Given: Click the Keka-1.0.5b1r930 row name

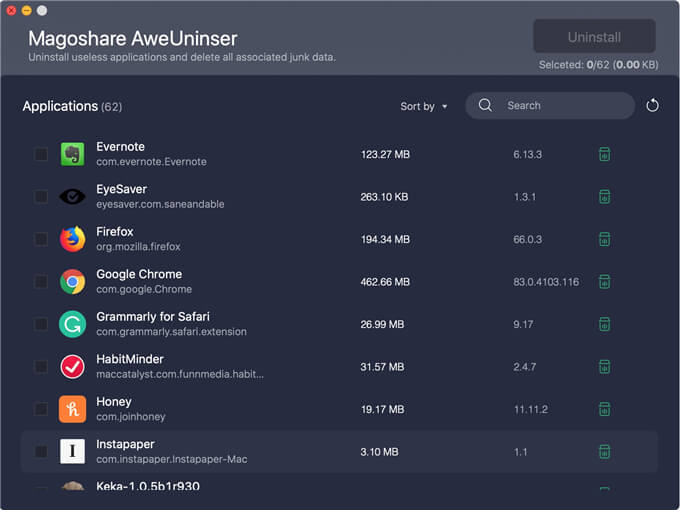Looking at the screenshot, I should coord(148,486).
